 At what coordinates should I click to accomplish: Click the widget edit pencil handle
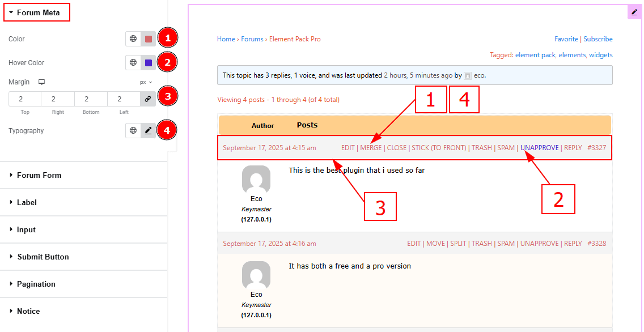[x=634, y=12]
